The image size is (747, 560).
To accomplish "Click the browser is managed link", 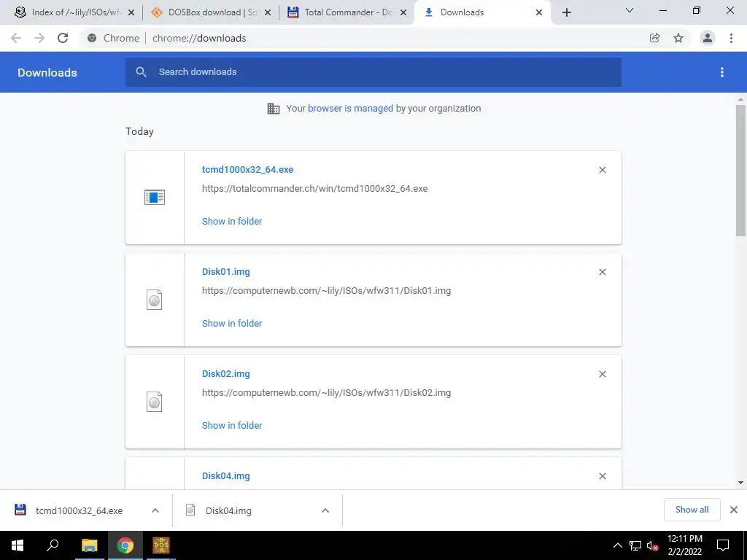I will (x=350, y=108).
